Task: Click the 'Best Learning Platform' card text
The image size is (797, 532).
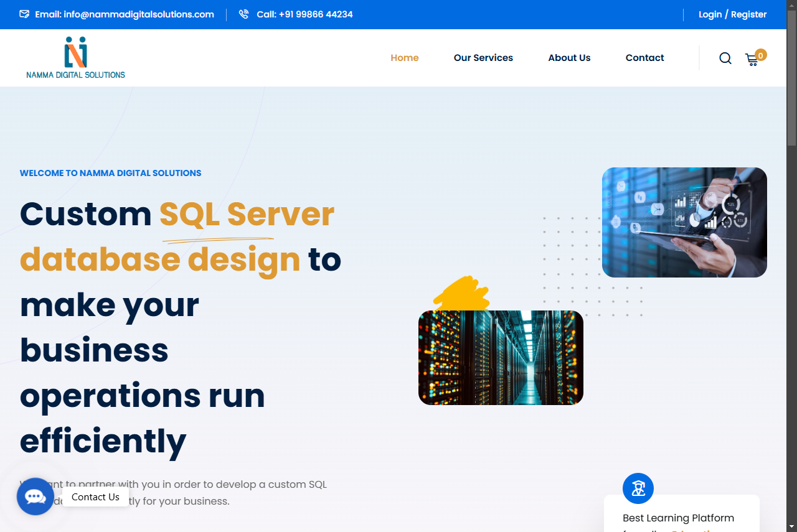Action: [678, 518]
